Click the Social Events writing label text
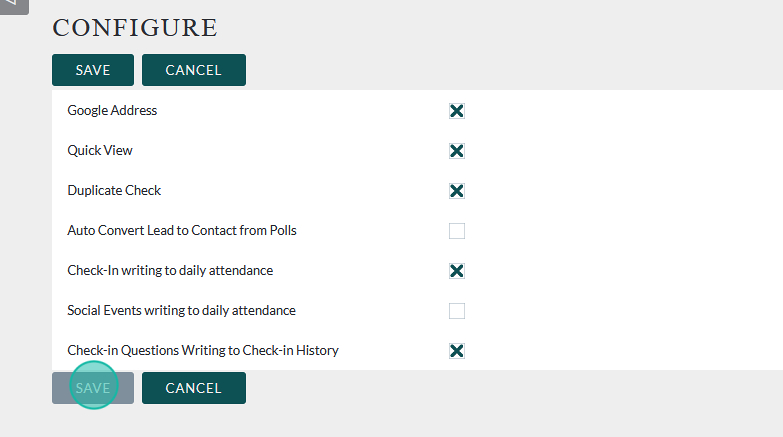 tap(181, 310)
